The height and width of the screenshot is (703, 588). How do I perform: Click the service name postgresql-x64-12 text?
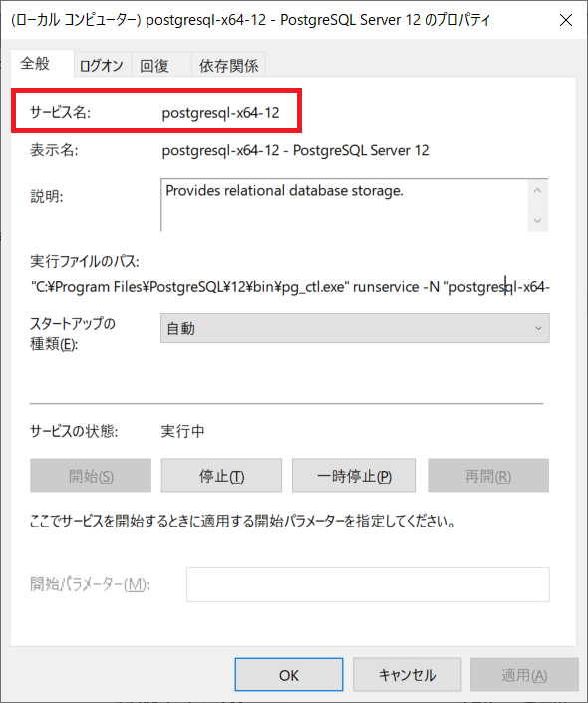click(220, 112)
